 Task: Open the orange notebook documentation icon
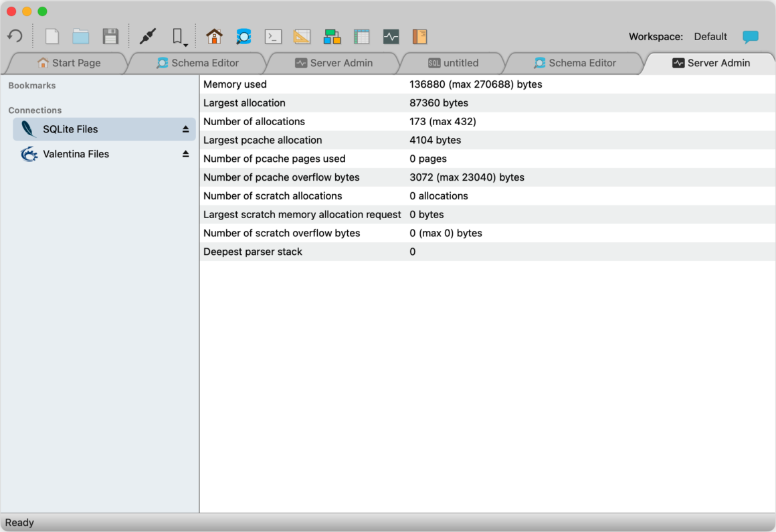click(x=419, y=37)
